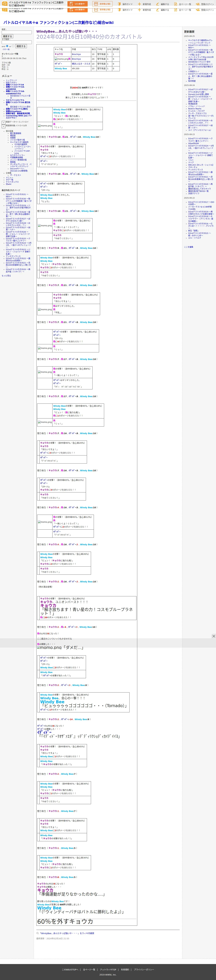The width and height of the screenshot is (216, 980).
Task: Click the atwiki logo icon in top header
Action: pos(5,4)
